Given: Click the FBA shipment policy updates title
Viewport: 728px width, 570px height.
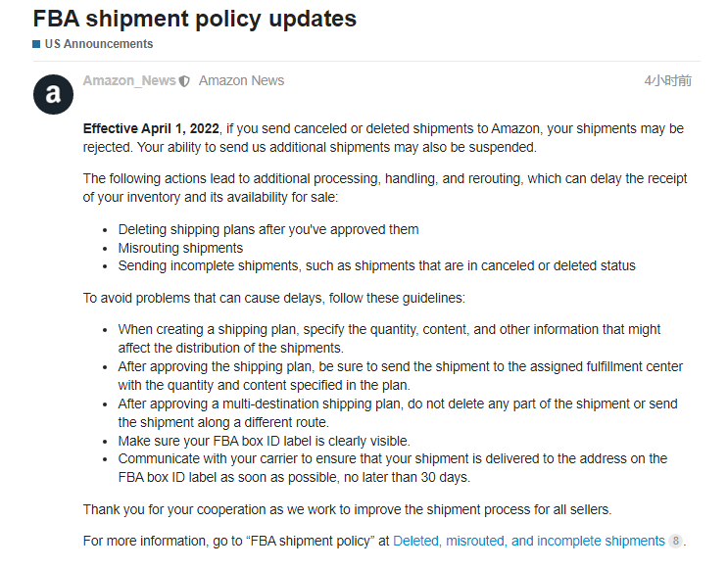Looking at the screenshot, I should click(195, 19).
